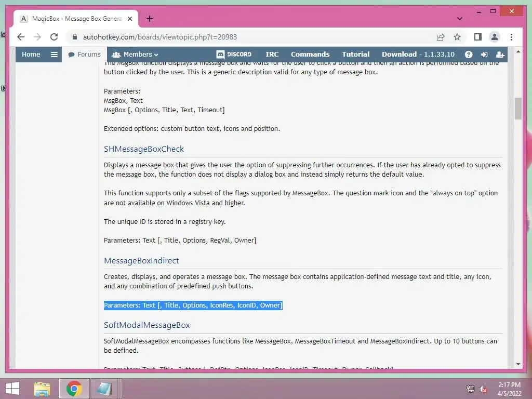This screenshot has height=399, width=532.
Task: Click the vertical scrollbar thumb
Action: tap(518, 109)
